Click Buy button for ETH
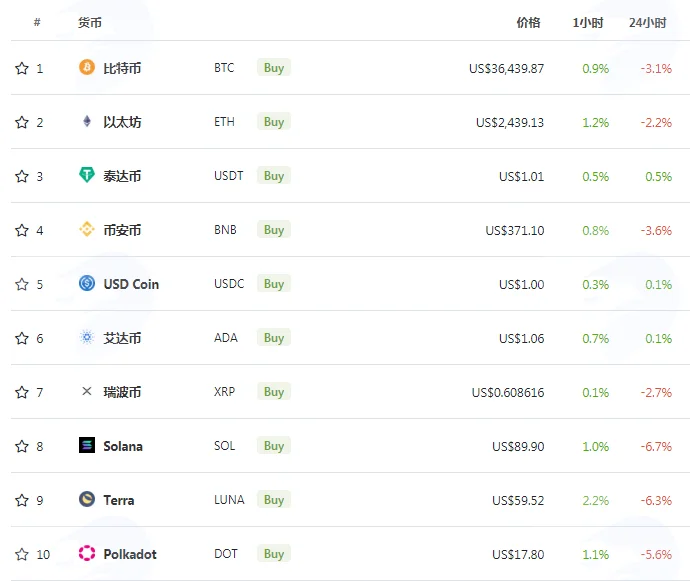Viewport: 690px width, 581px height. (274, 122)
